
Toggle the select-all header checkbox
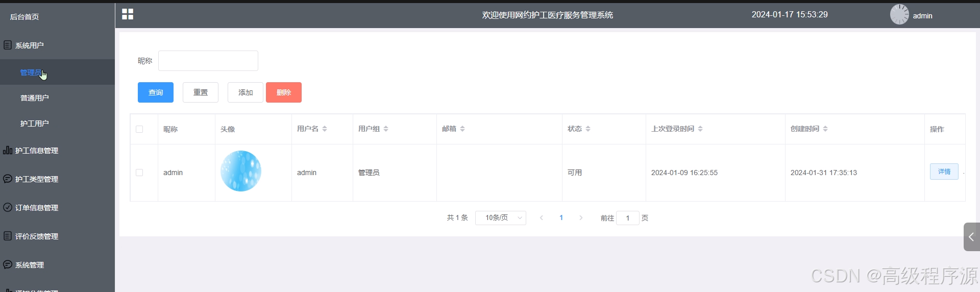click(x=139, y=129)
